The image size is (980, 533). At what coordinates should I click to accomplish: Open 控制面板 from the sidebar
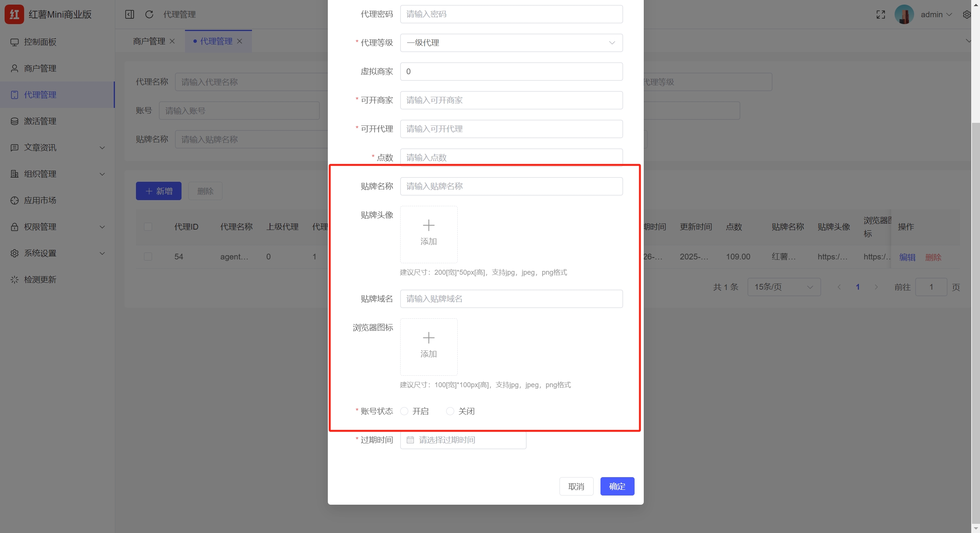[x=40, y=42]
